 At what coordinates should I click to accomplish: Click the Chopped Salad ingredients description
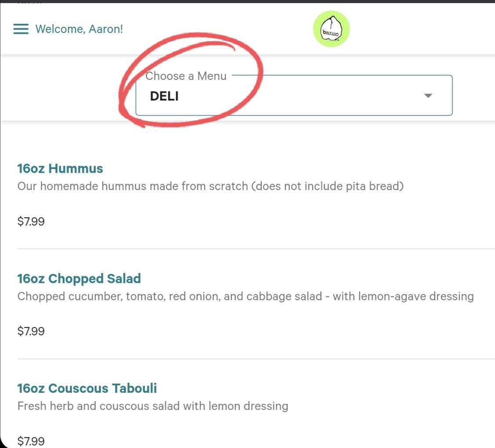(246, 296)
